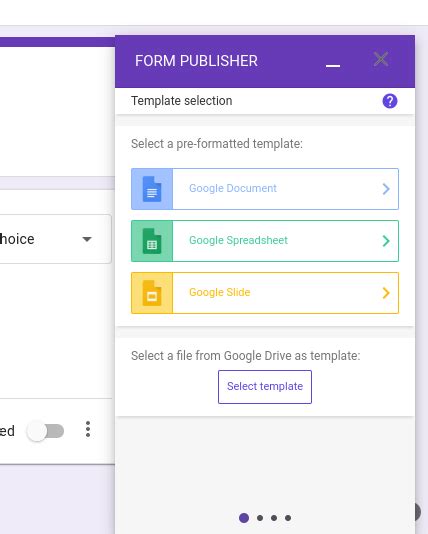Click the Select template button
Screen dimensions: 428x534
point(265,387)
